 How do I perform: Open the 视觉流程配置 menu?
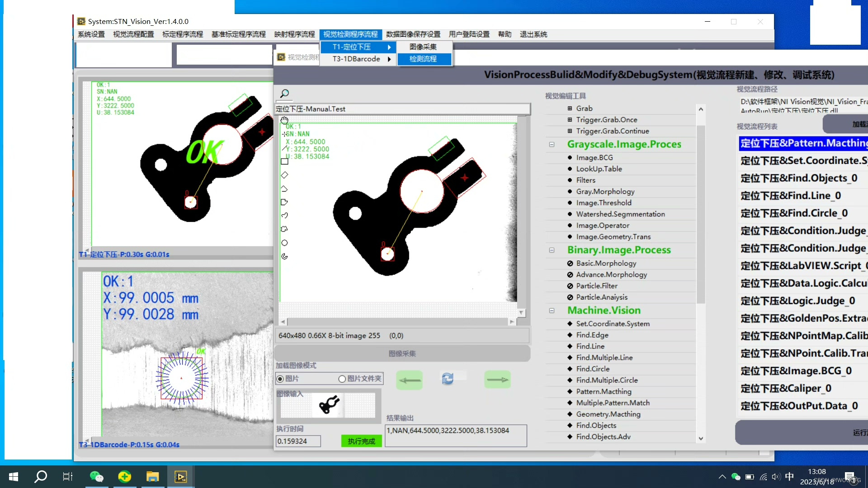(133, 34)
